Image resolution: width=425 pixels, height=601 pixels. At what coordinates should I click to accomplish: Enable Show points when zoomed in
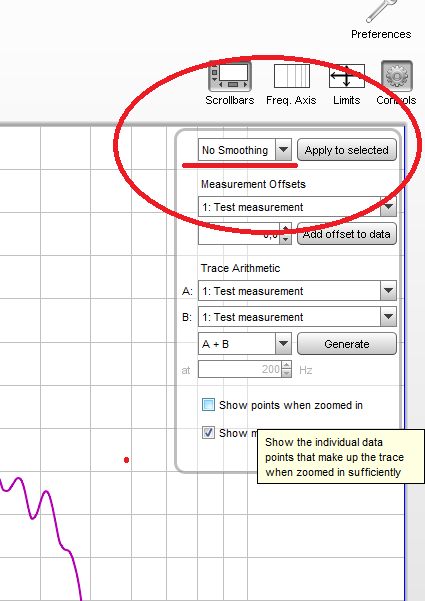[208, 405]
